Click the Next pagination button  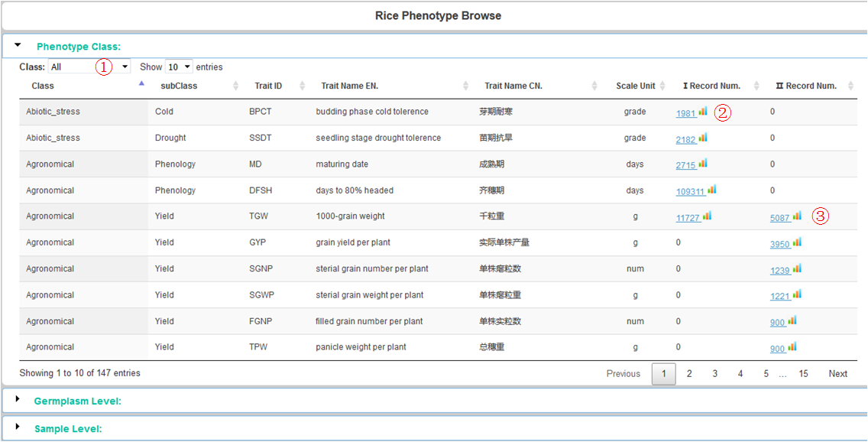tap(838, 374)
